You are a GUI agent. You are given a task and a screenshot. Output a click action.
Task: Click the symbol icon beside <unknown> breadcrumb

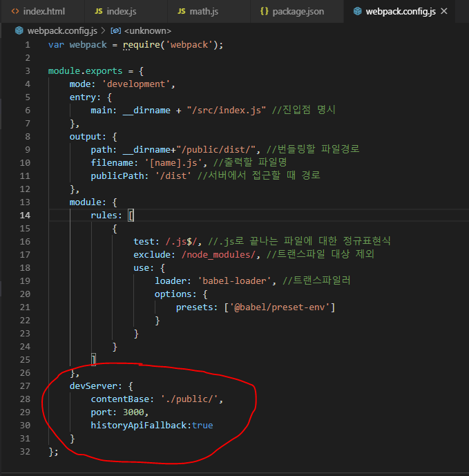click(x=116, y=31)
